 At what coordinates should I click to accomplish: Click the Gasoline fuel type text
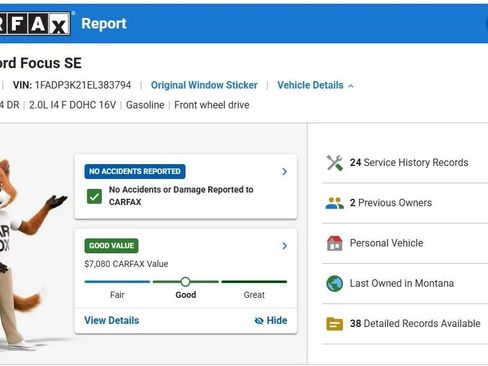pos(145,105)
